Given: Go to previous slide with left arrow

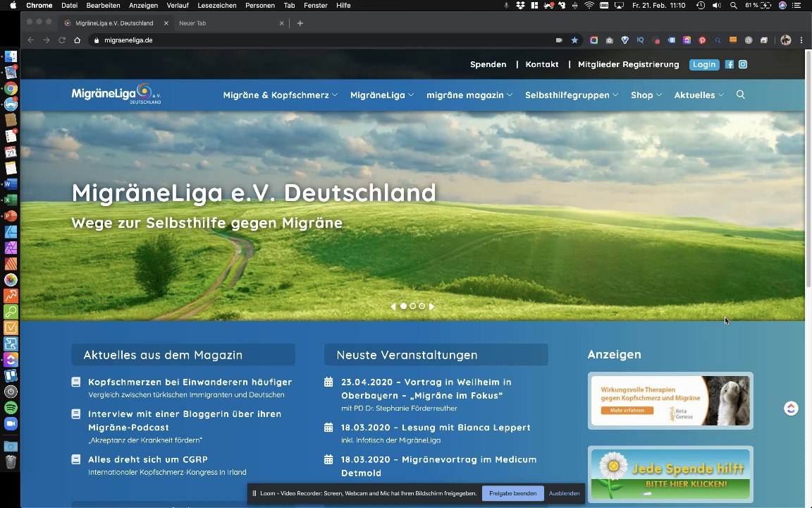Looking at the screenshot, I should [393, 306].
